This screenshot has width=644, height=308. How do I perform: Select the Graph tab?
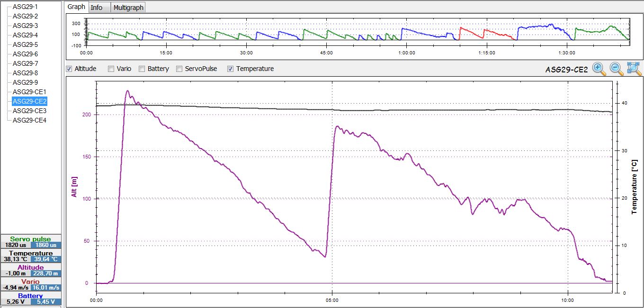pyautogui.click(x=76, y=7)
